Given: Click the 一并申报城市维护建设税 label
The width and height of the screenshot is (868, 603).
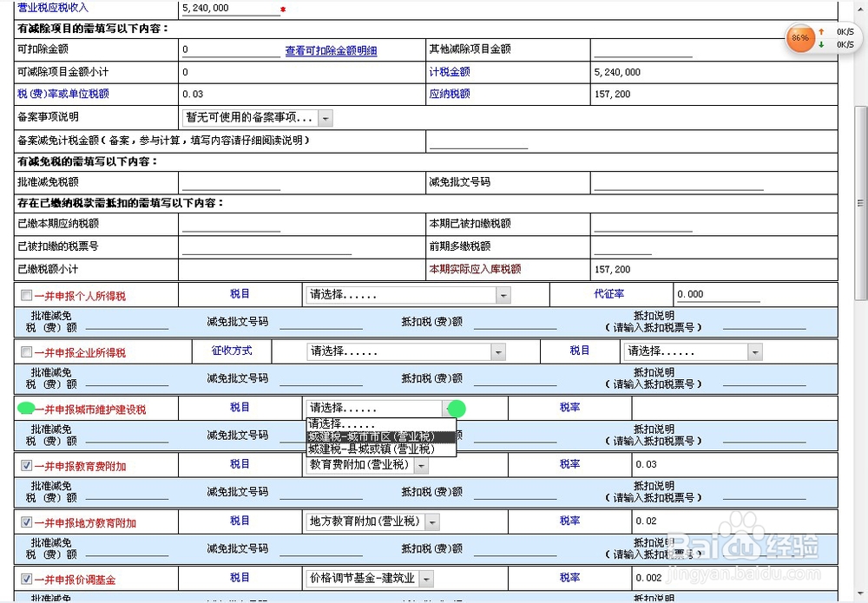Looking at the screenshot, I should (x=90, y=410).
